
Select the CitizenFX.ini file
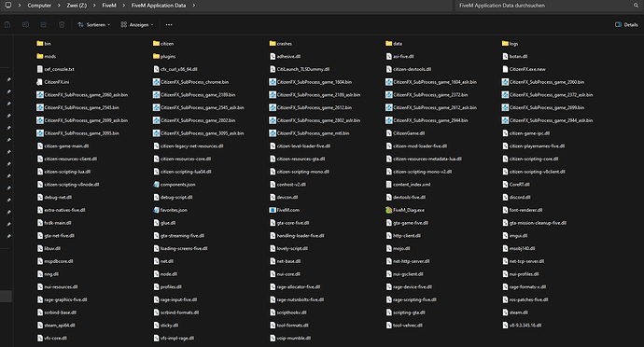pos(53,82)
